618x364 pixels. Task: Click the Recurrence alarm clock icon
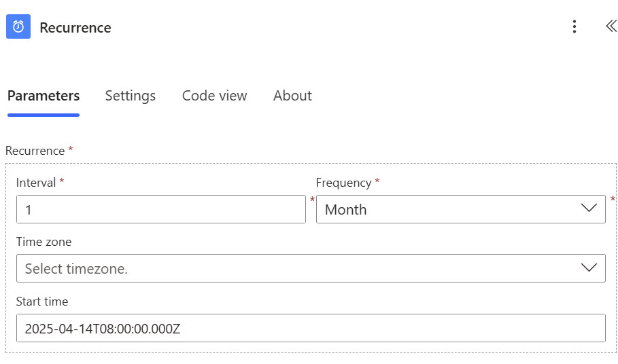point(18,26)
